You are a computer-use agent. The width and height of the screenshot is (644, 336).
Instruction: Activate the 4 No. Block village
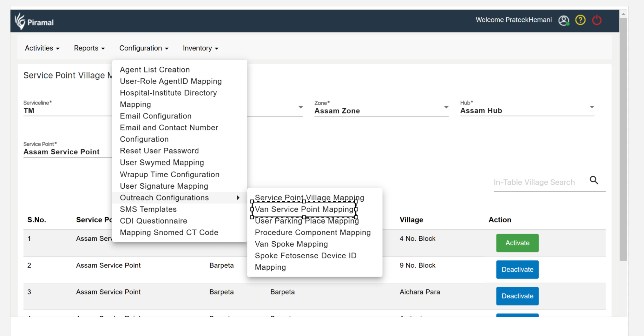[517, 243]
